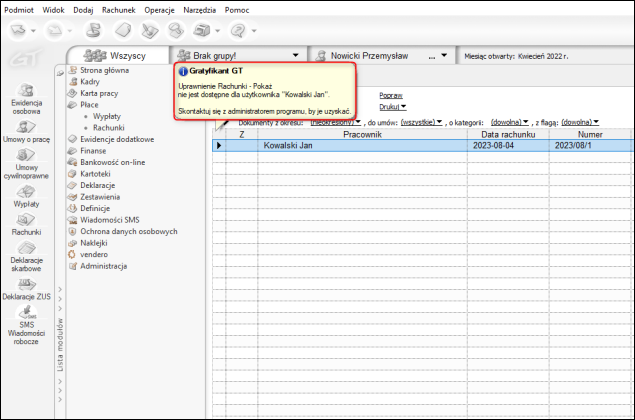Open the Rachunek menu
The image size is (635, 420).
[119, 10]
